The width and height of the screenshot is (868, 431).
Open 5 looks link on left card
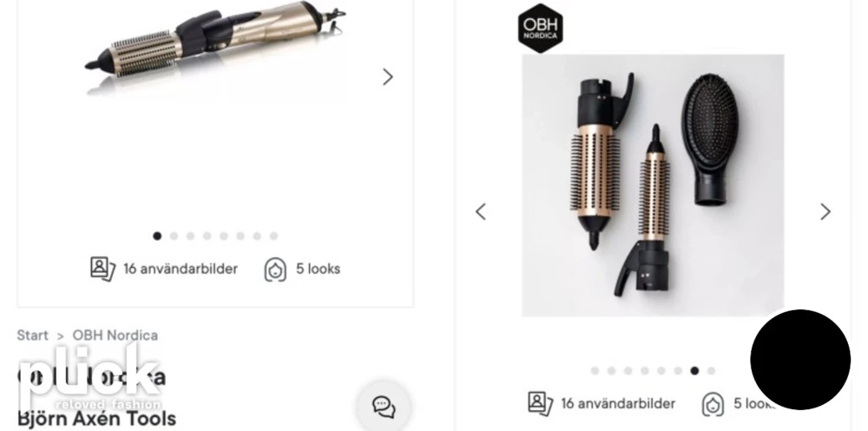click(x=319, y=269)
